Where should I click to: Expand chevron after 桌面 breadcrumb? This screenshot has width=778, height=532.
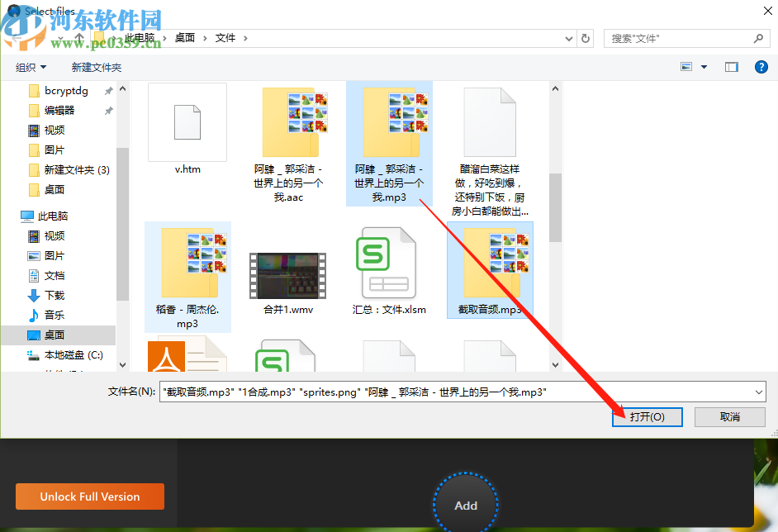(x=205, y=38)
